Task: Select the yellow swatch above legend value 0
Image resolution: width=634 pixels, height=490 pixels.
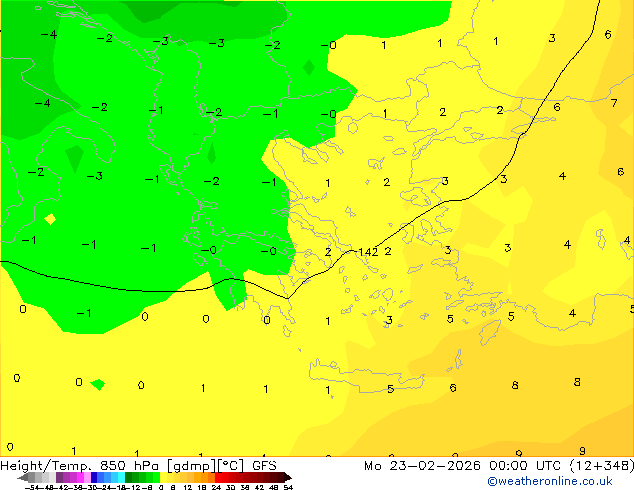Action: point(163,477)
